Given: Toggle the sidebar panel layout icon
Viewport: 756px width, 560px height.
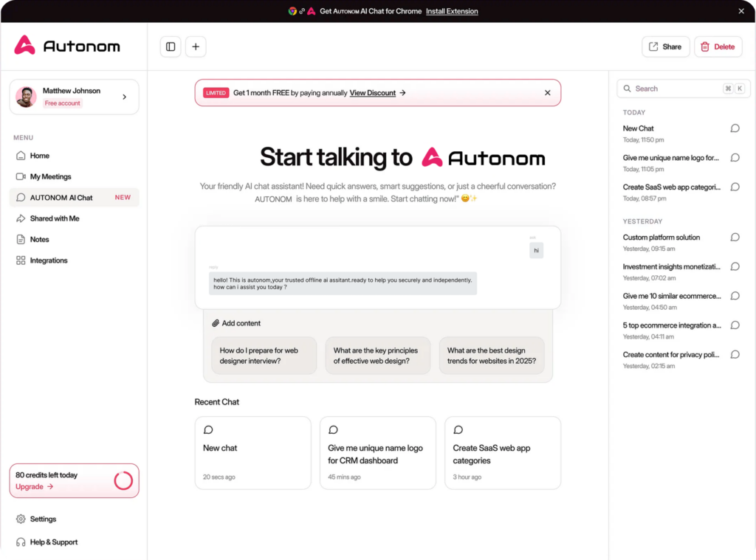Looking at the screenshot, I should (171, 46).
